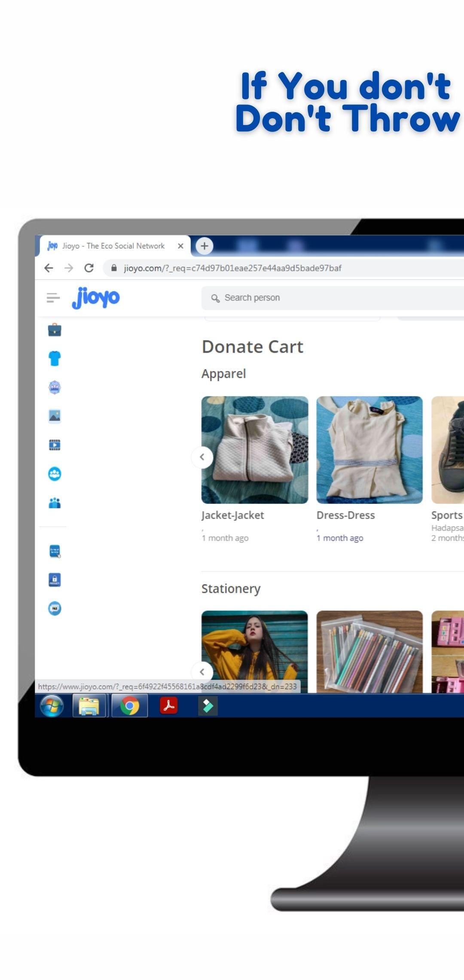This screenshot has height=980, width=464.
Task: Click the address bar URL
Action: pos(232,268)
